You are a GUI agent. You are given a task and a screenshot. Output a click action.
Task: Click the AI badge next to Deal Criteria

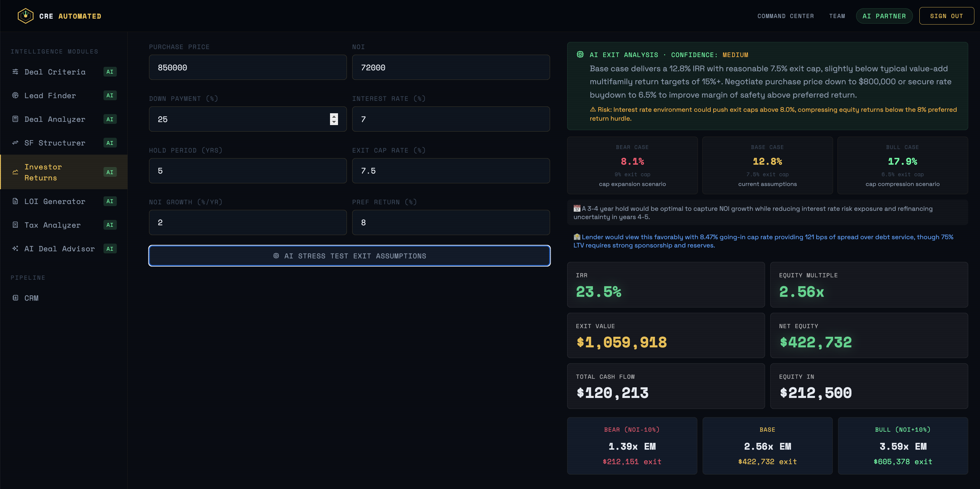[x=110, y=72]
